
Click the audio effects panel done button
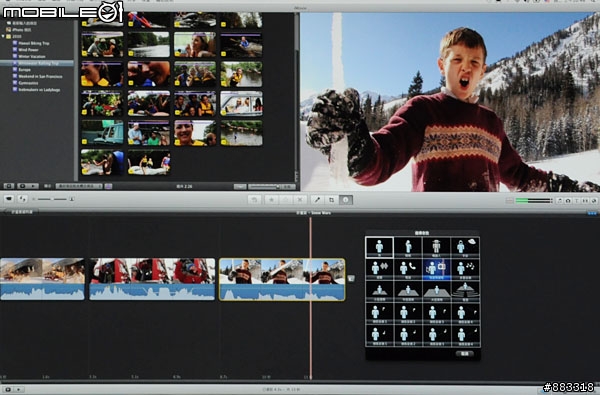(465, 354)
